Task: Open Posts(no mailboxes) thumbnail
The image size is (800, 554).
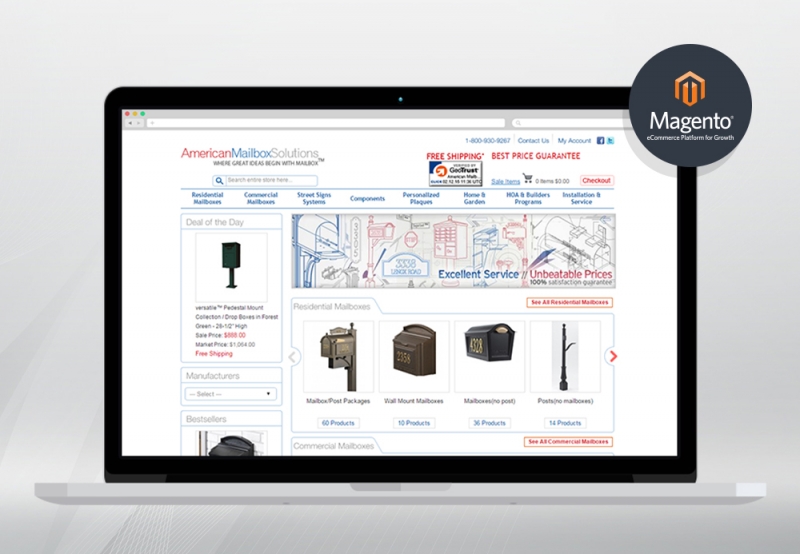Action: coord(565,357)
